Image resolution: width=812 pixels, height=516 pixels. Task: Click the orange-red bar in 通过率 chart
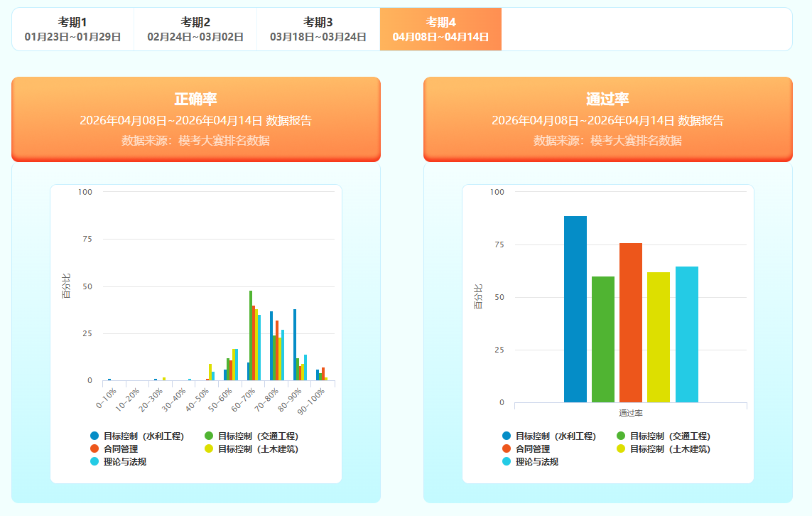[631, 323]
